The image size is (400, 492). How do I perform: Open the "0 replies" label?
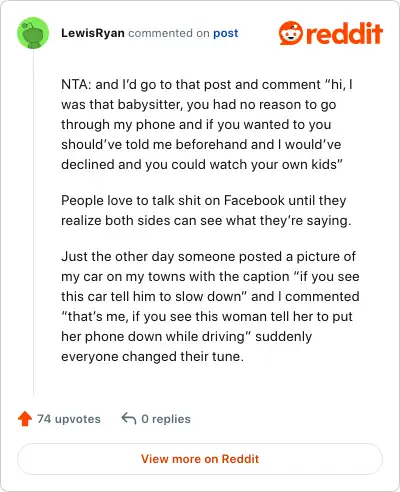pyautogui.click(x=166, y=419)
